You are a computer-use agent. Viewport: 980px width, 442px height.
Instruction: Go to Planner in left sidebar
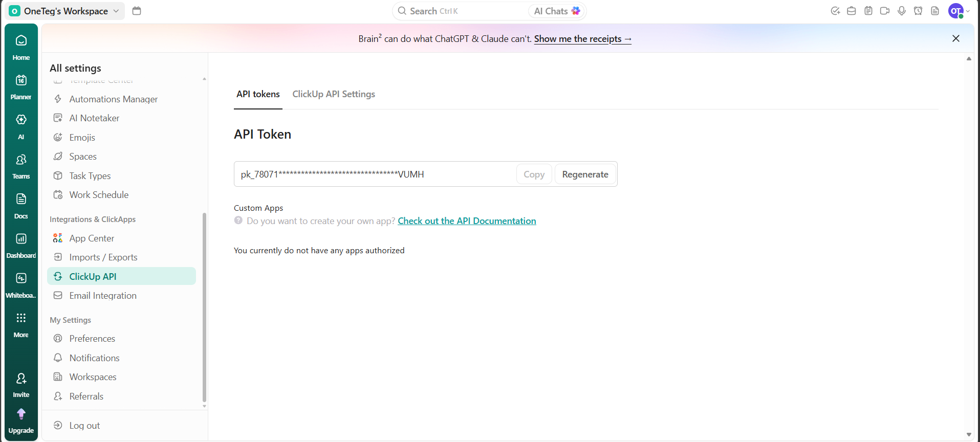coord(21,87)
